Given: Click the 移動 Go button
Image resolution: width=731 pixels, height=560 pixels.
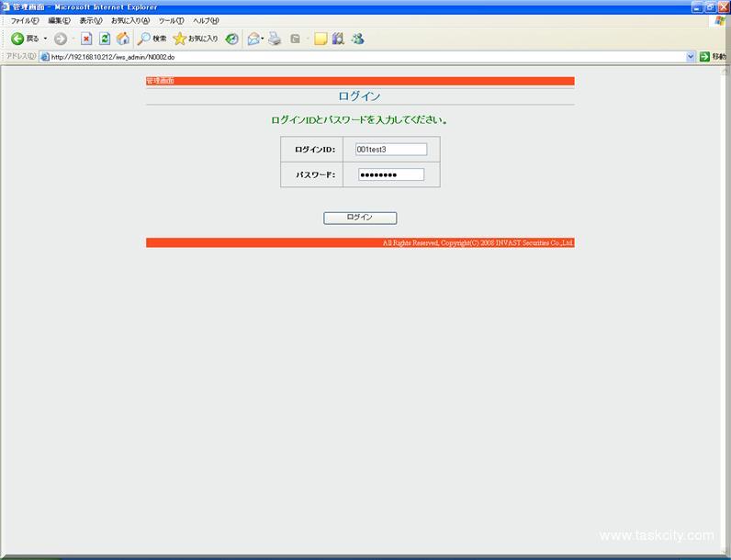Looking at the screenshot, I should coord(713,56).
